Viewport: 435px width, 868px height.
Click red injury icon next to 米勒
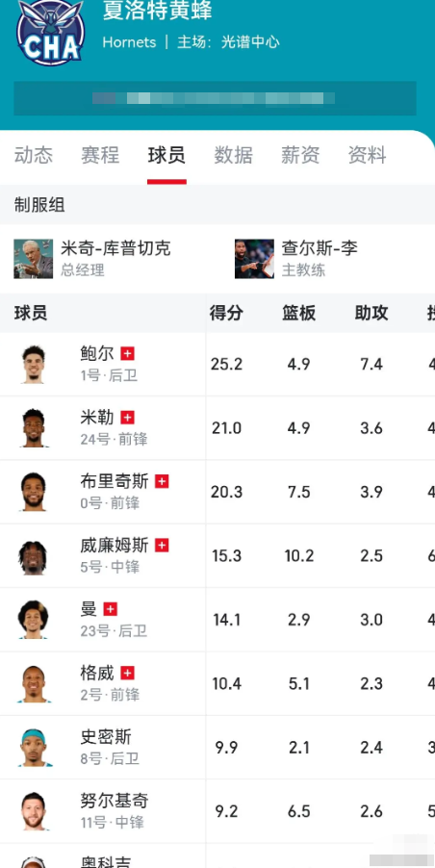128,418
